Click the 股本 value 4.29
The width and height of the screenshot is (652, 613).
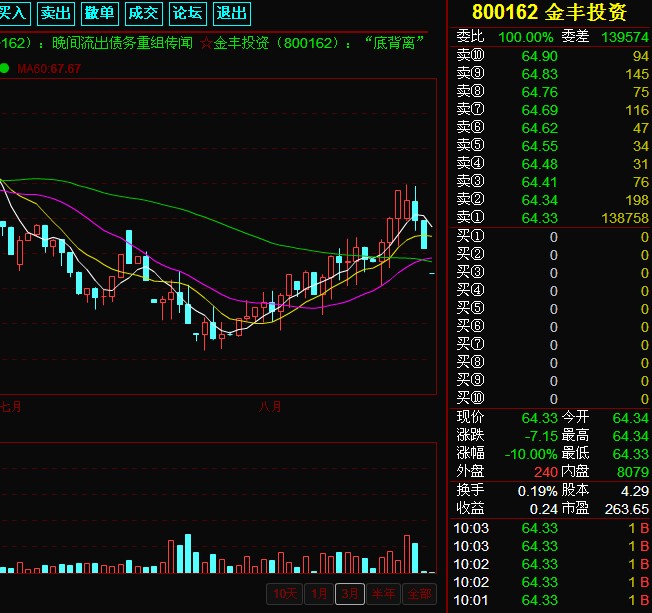[635, 491]
